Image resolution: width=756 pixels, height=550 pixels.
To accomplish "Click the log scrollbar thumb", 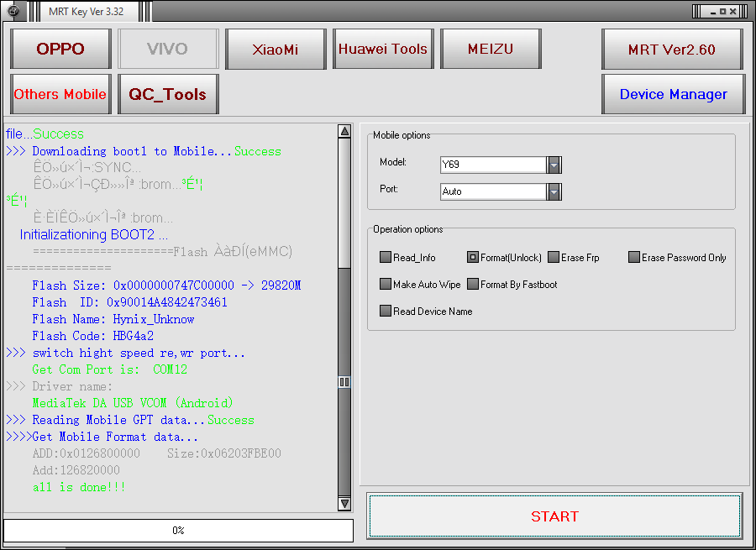I will [x=344, y=382].
